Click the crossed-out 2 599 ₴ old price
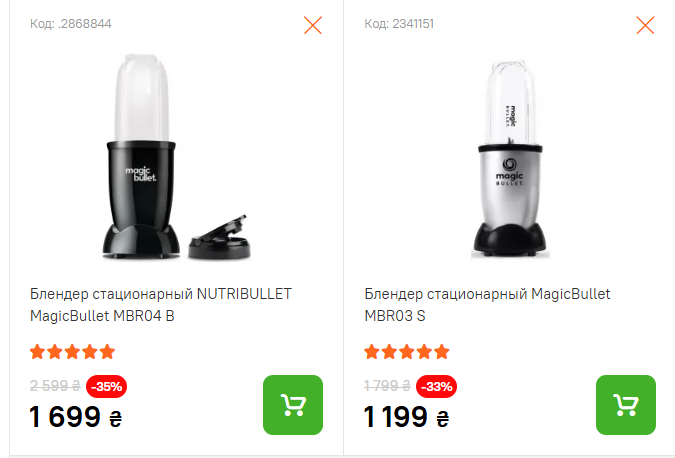The height and width of the screenshot is (458, 675). [x=55, y=386]
